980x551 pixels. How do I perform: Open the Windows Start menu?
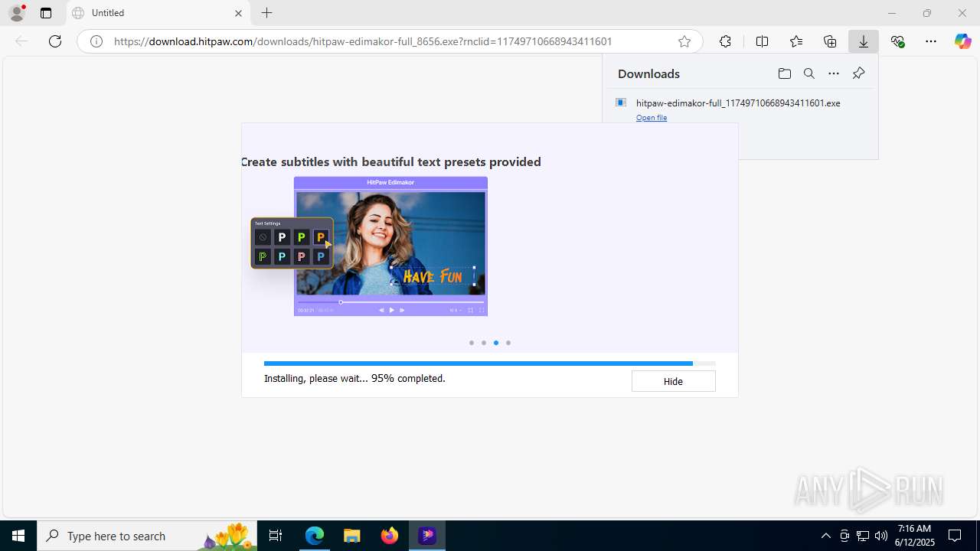[18, 536]
